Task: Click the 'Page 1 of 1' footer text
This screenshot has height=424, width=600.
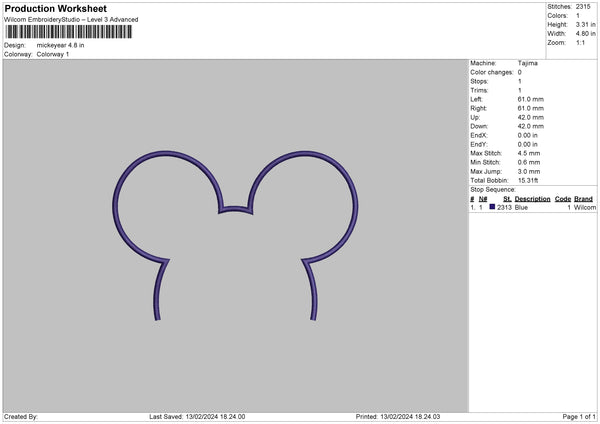Action: [579, 417]
